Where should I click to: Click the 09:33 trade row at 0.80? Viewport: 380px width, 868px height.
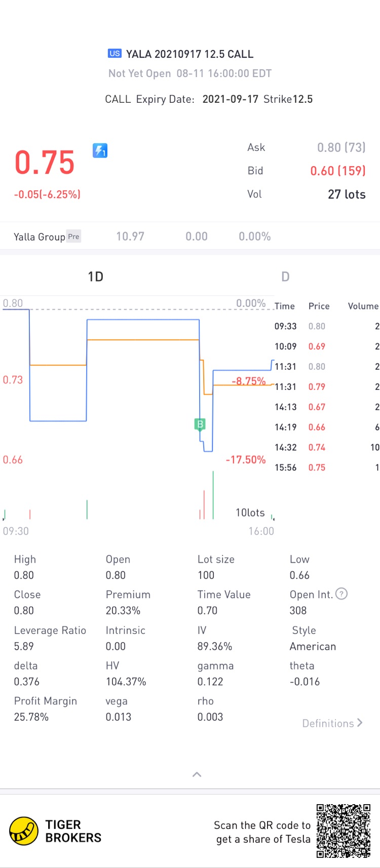(x=327, y=326)
